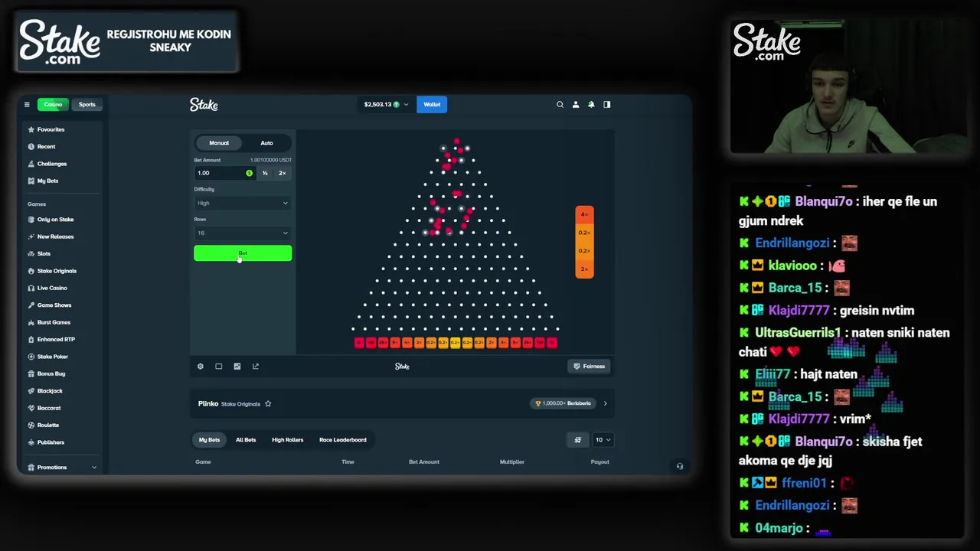The height and width of the screenshot is (551, 980).
Task: Open Recent in the sidebar
Action: click(x=46, y=147)
